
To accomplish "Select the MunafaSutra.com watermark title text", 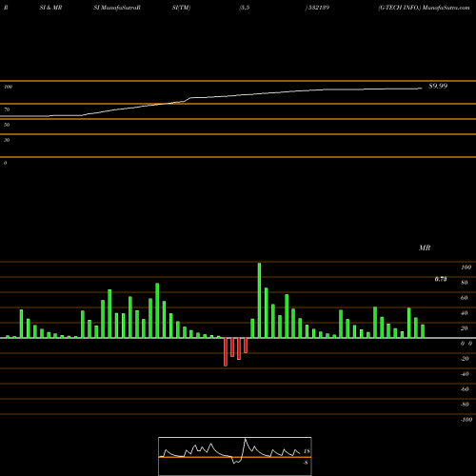I will pyautogui.click(x=446, y=8).
